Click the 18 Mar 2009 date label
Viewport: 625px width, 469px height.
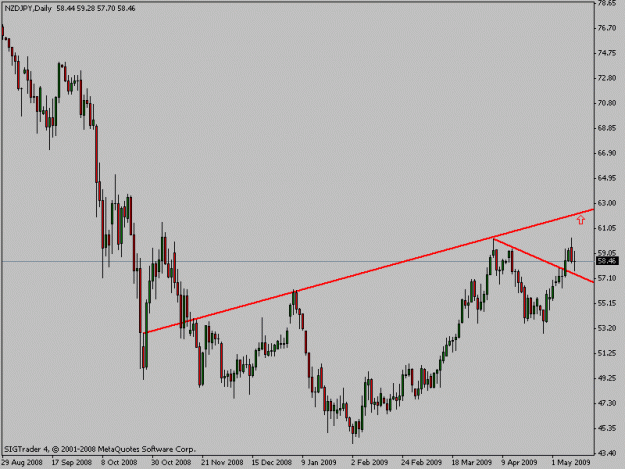point(472,463)
